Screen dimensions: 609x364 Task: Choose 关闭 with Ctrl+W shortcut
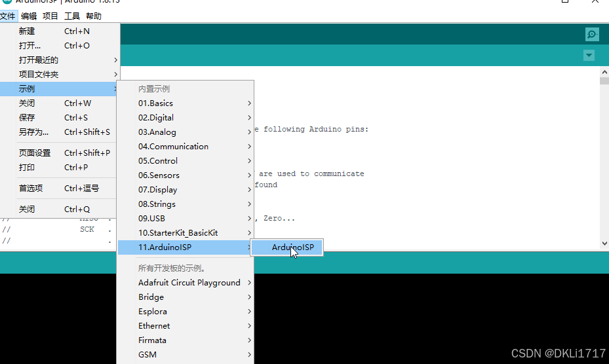click(x=59, y=103)
